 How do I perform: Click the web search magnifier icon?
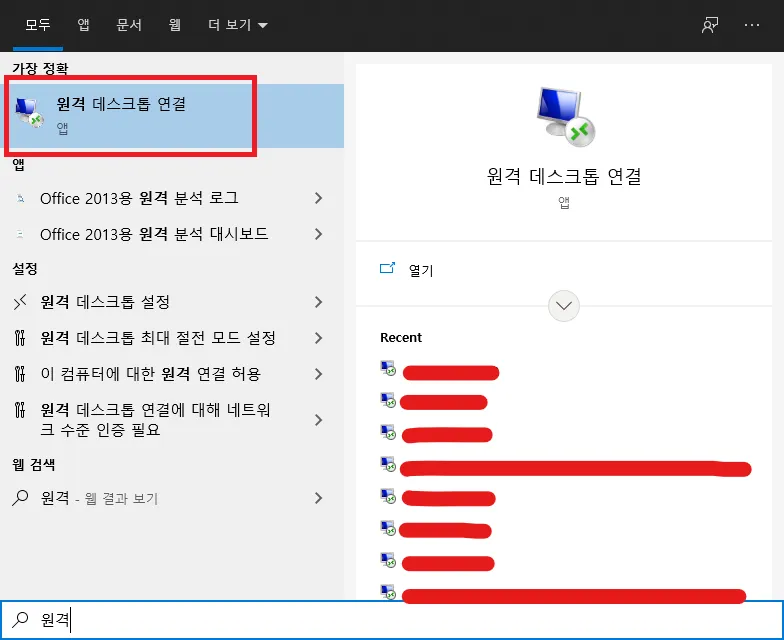click(x=20, y=498)
